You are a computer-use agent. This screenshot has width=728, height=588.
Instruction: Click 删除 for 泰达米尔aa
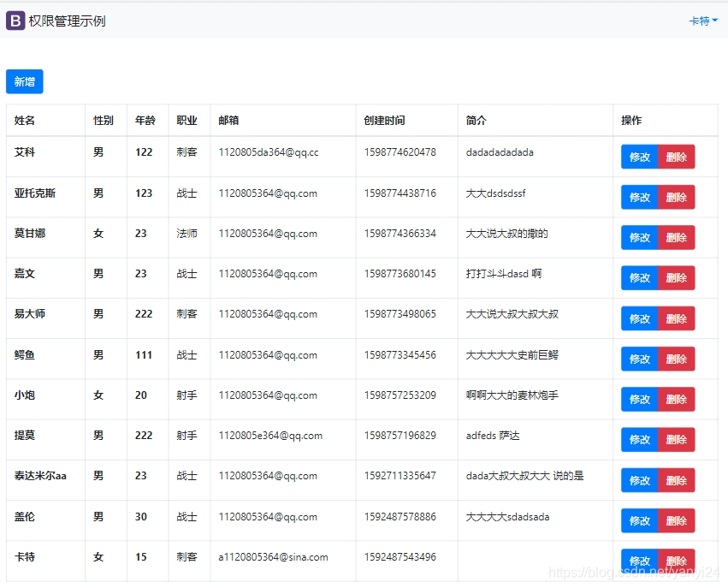coord(677,480)
